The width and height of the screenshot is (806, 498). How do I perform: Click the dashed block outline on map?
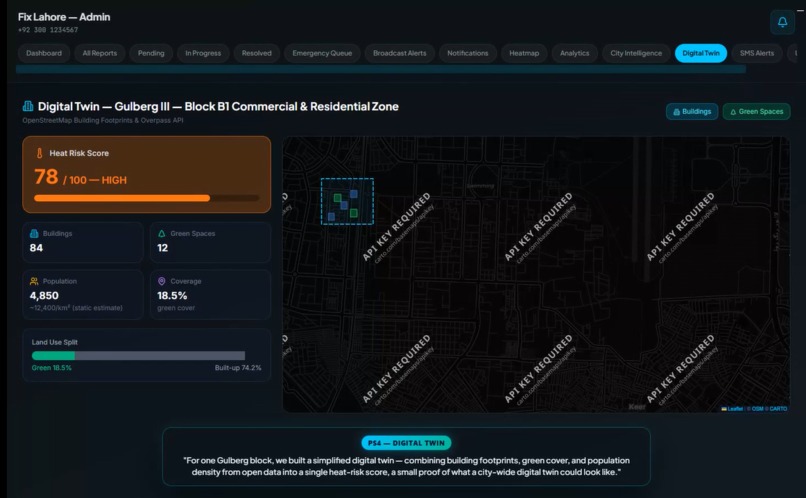point(347,201)
